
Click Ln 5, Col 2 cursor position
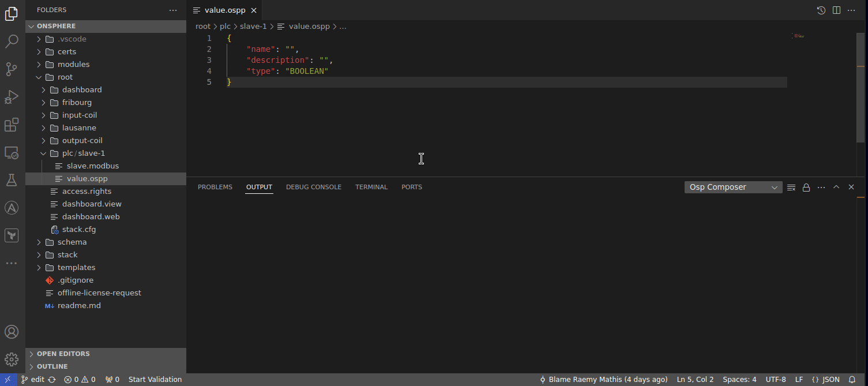(x=695, y=380)
